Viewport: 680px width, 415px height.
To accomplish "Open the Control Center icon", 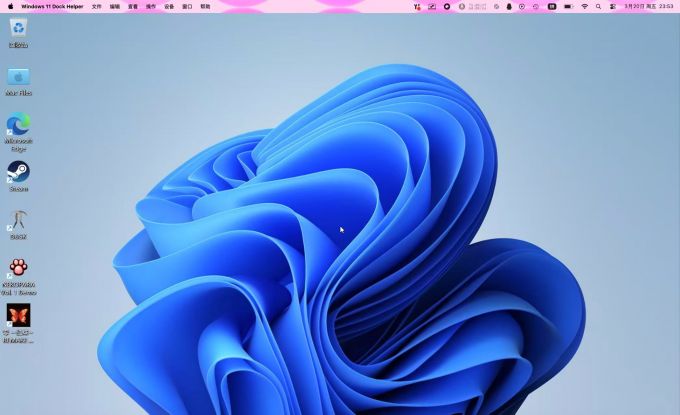I will click(613, 7).
